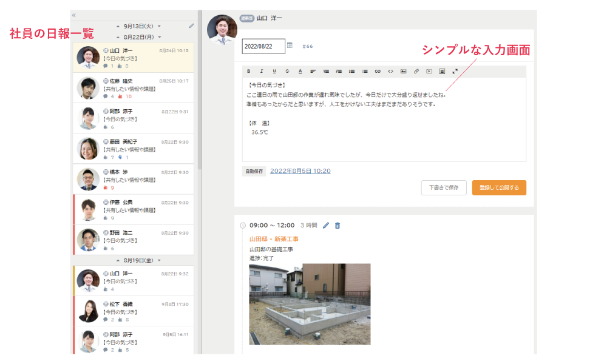Image resolution: width=607 pixels, height=364 pixels.
Task: Click the like icon on 野田 浩二's report
Action: (x=105, y=248)
